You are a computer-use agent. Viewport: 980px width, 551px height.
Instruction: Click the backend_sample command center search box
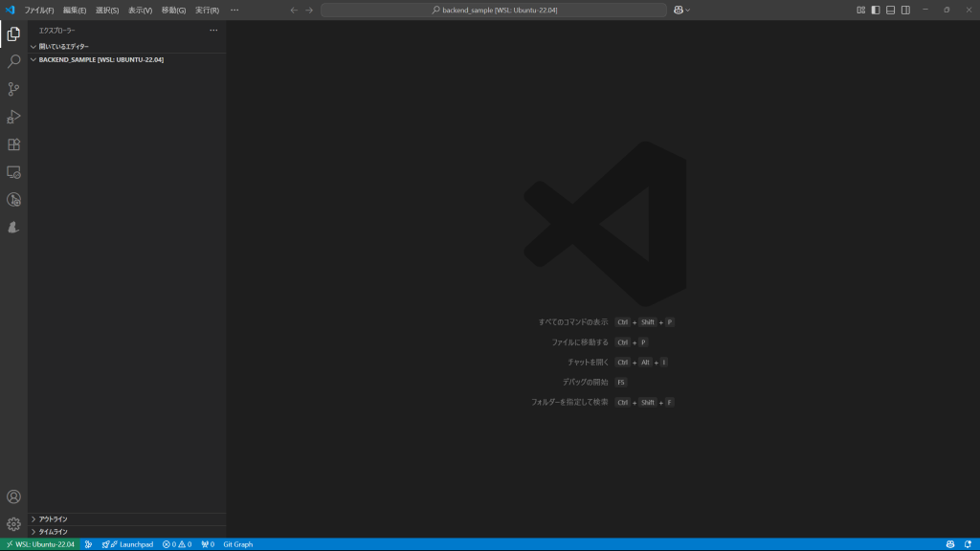pyautogui.click(x=494, y=10)
